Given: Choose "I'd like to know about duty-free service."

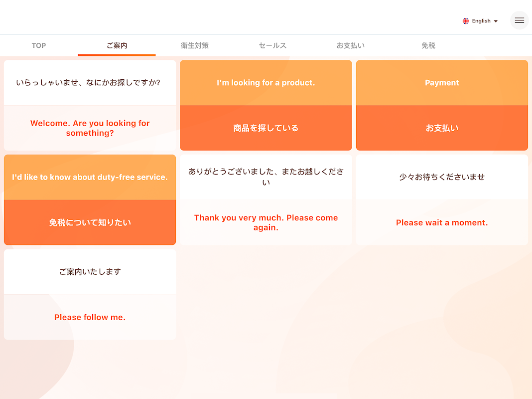Looking at the screenshot, I should (x=90, y=199).
